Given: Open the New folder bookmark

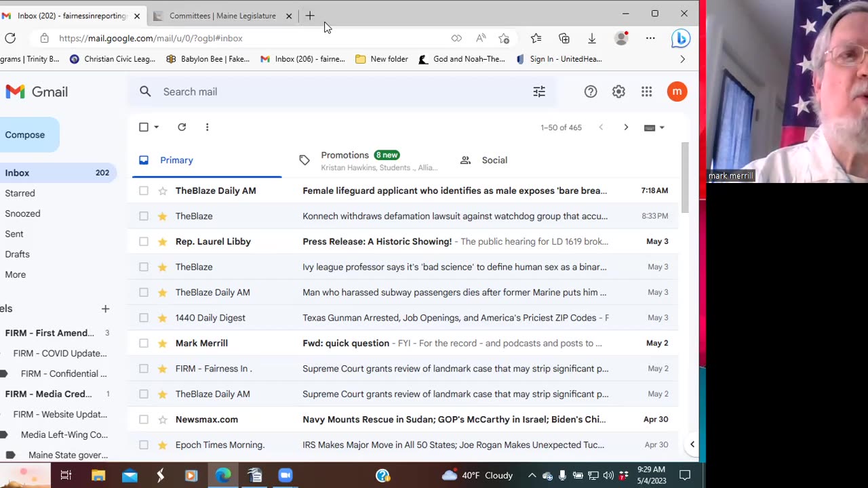Looking at the screenshot, I should (382, 59).
